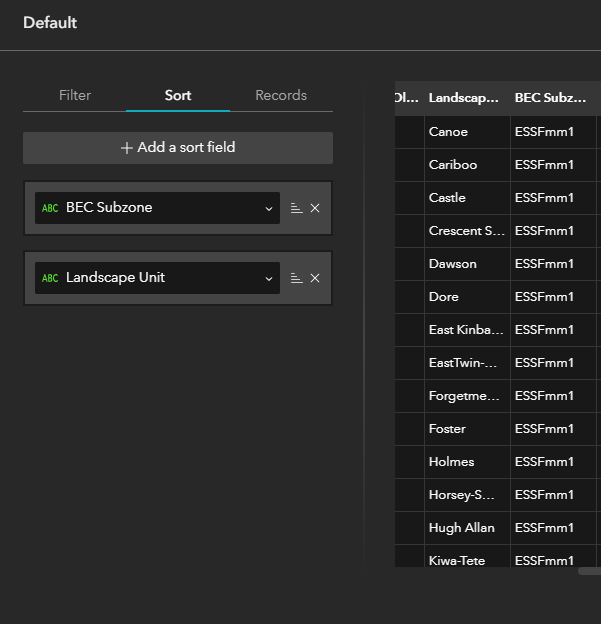Toggle sort order for BEC Subzone field
601x624 pixels.
297,208
